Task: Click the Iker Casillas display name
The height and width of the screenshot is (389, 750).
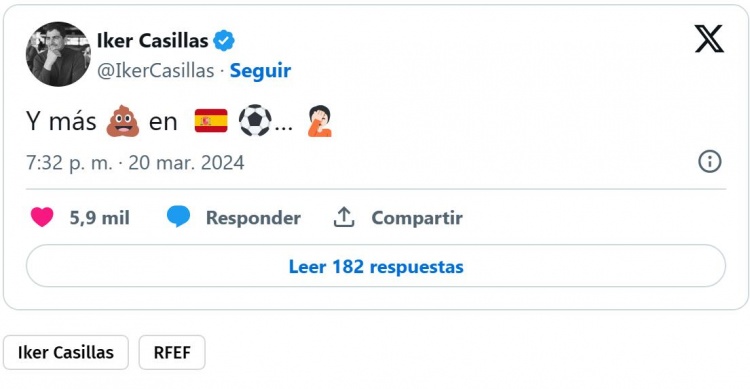Action: (x=153, y=41)
